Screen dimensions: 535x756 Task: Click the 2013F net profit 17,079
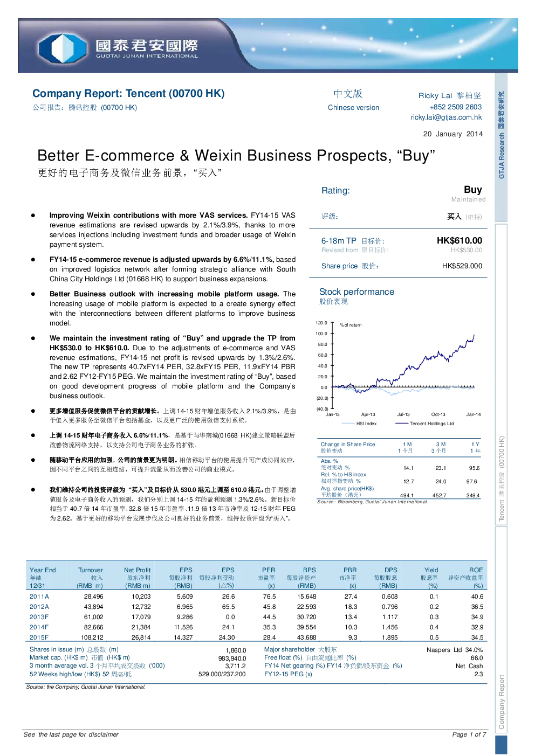(x=141, y=617)
